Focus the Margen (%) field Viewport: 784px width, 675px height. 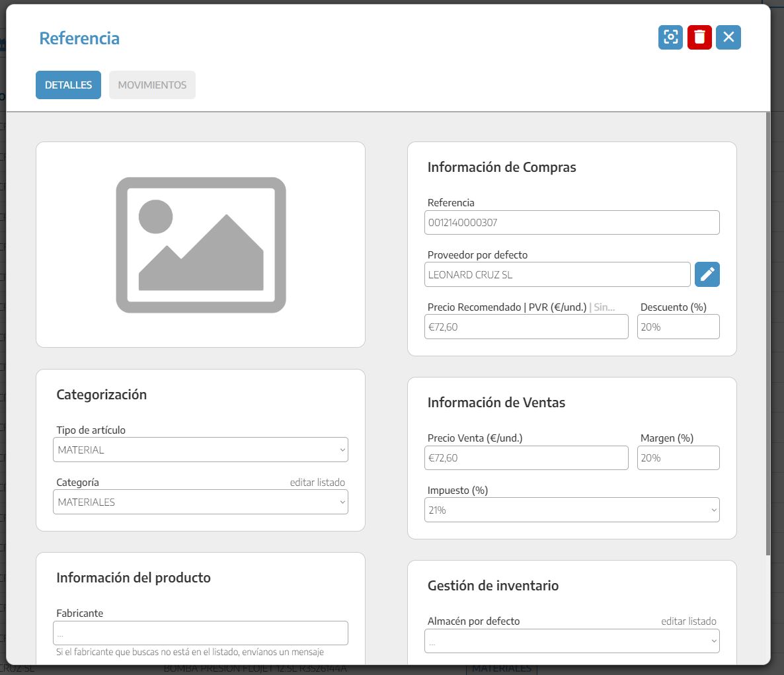pyautogui.click(x=678, y=458)
